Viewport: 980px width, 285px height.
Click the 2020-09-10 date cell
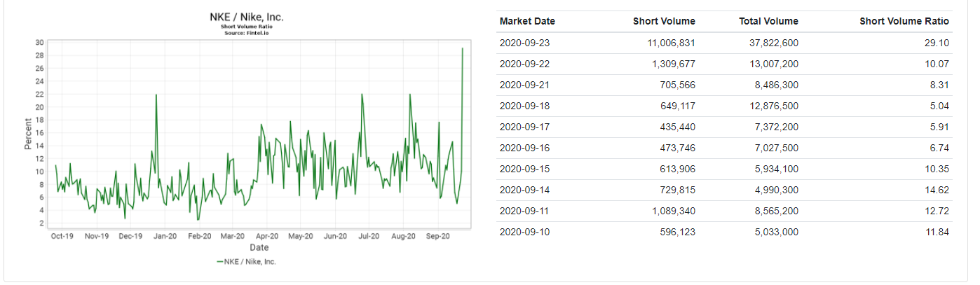click(525, 232)
